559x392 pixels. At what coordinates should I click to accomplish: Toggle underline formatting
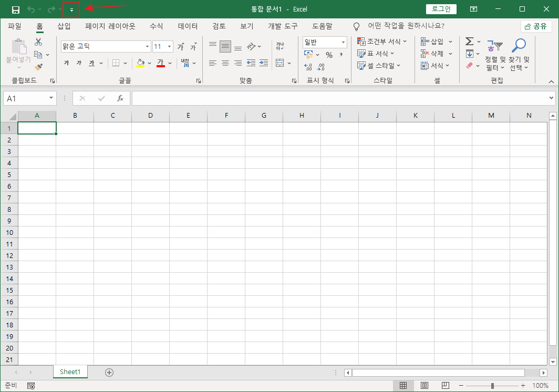click(x=91, y=63)
